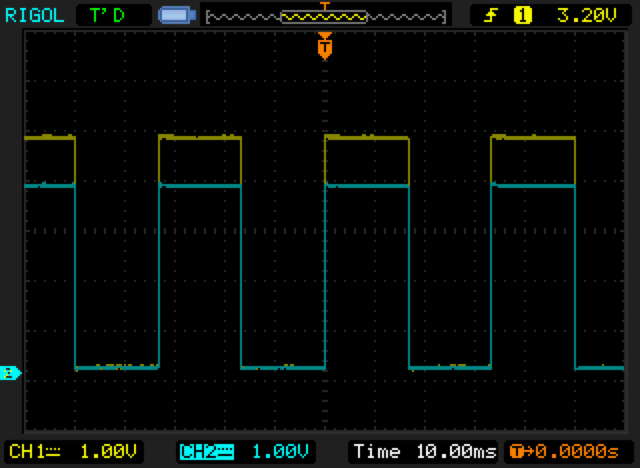Click the 0.0000s trigger offset value
This screenshot has width=640, height=468.
click(577, 452)
